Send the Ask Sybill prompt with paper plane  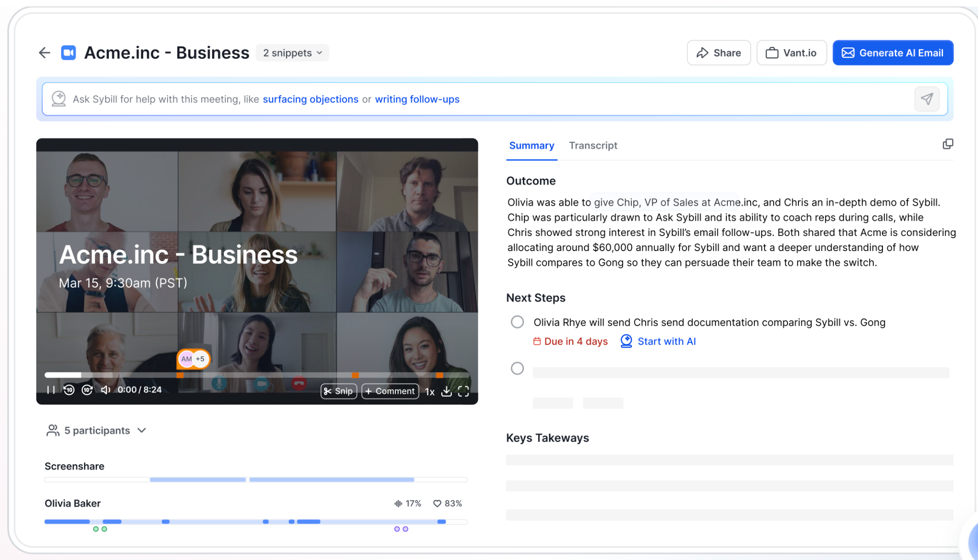pyautogui.click(x=926, y=99)
